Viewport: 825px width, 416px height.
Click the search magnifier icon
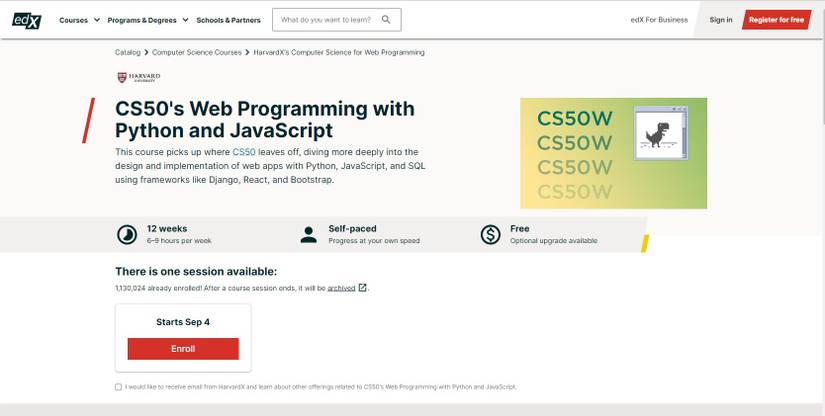388,20
